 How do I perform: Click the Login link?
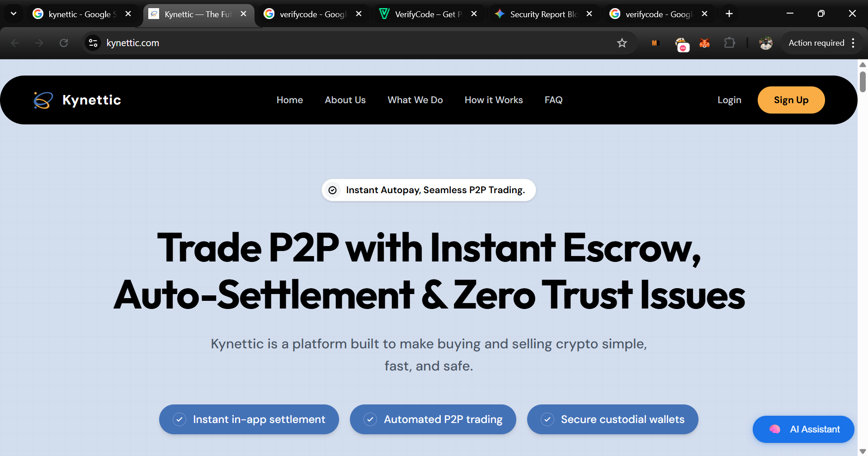729,100
